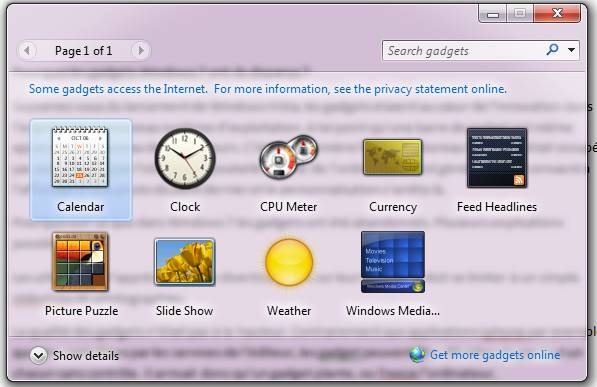Click the Currency label text
The width and height of the screenshot is (597, 387).
(393, 207)
